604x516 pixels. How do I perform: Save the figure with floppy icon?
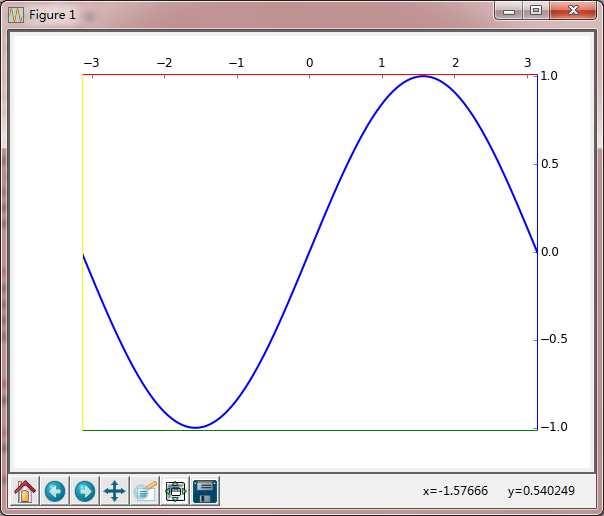[205, 491]
